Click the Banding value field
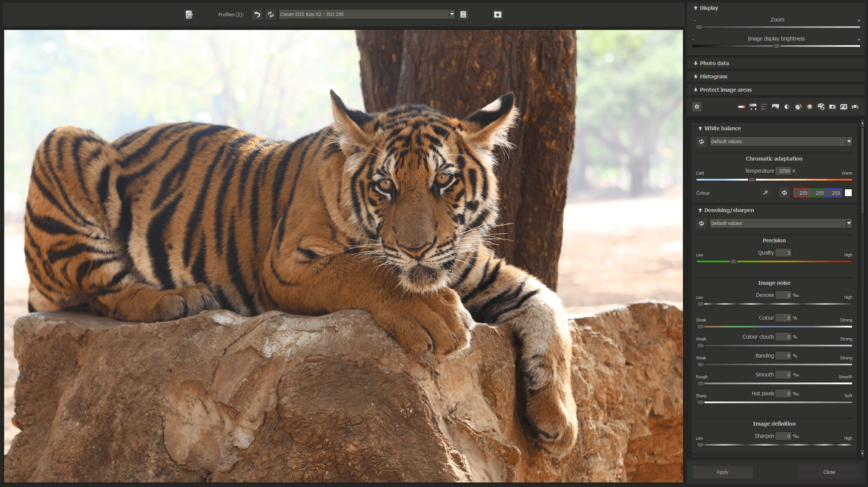868x487 pixels. tap(783, 356)
